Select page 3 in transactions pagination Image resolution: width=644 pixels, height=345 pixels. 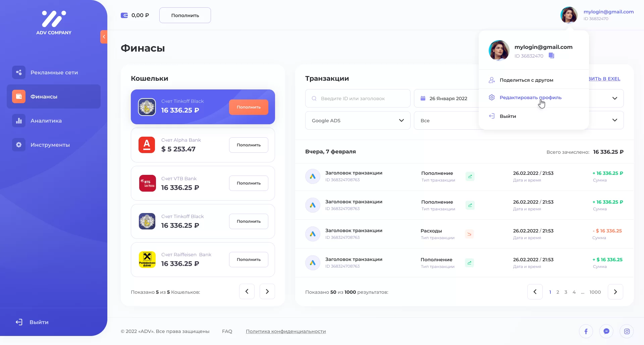point(566,292)
